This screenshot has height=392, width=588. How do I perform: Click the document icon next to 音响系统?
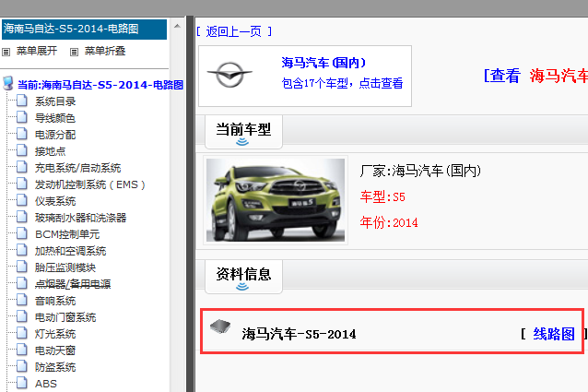coord(22,300)
